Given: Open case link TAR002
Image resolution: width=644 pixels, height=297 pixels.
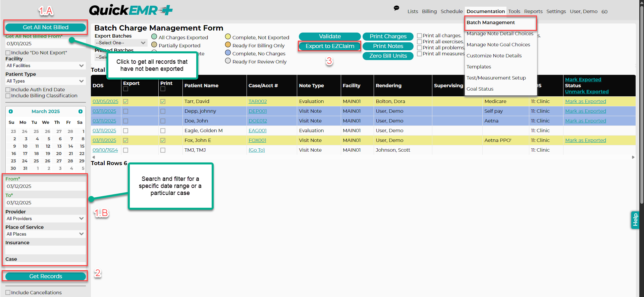Looking at the screenshot, I should pos(258,101).
